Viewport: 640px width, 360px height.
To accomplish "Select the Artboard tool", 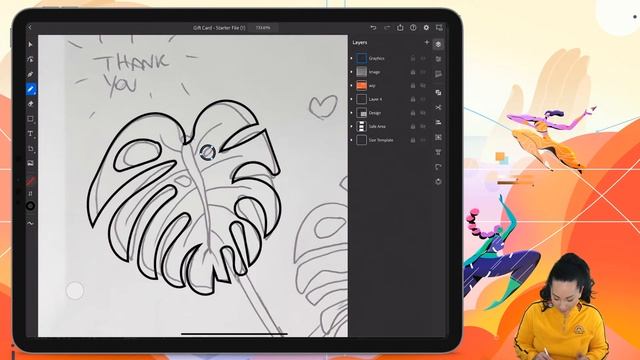I will click(30, 149).
